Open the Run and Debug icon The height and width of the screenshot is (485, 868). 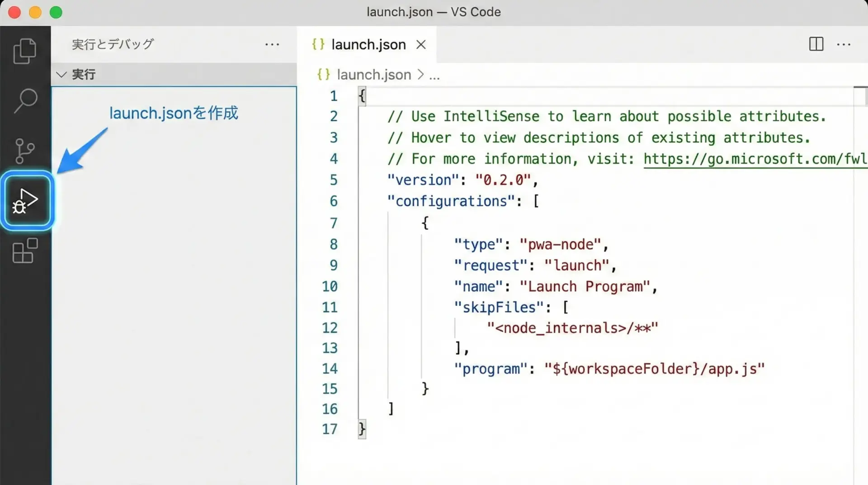(x=27, y=200)
